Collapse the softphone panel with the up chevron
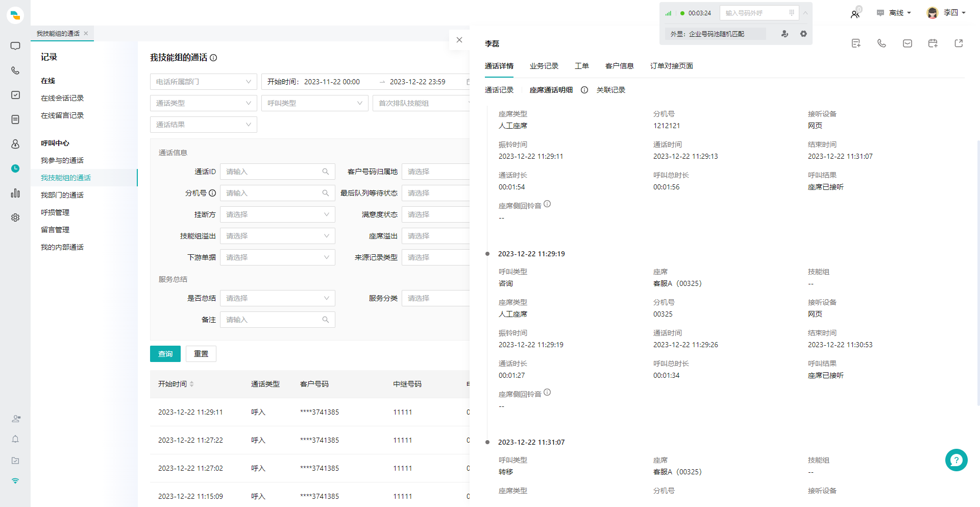 point(805,13)
